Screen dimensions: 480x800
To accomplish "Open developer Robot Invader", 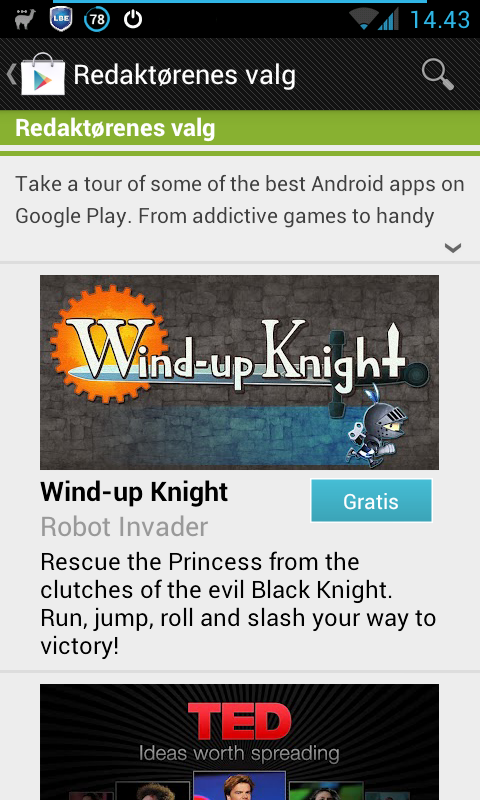I will tap(124, 527).
